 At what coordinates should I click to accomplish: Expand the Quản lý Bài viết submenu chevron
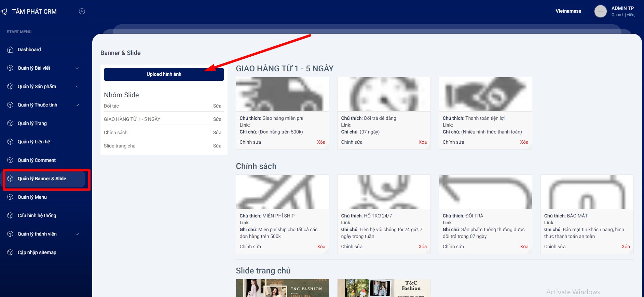coord(77,68)
